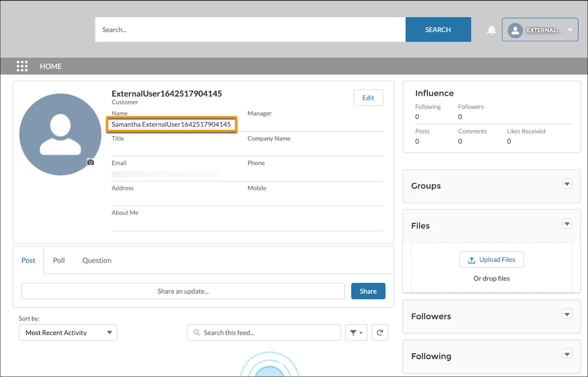Click the Share an update field
Image resolution: width=588 pixels, height=377 pixels.
click(x=183, y=291)
